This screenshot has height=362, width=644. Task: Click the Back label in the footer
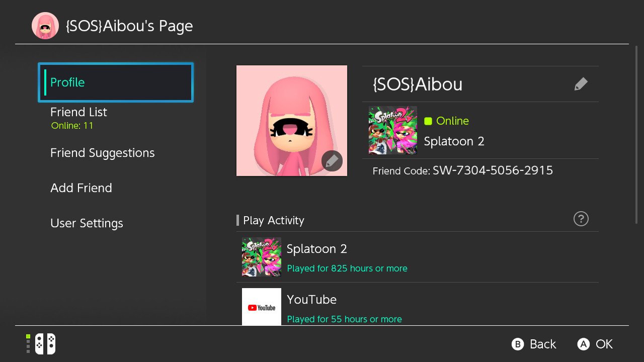[543, 344]
